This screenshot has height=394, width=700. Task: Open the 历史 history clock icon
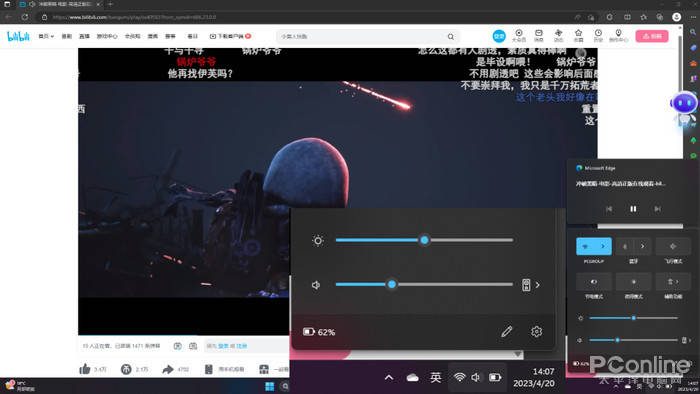click(598, 36)
